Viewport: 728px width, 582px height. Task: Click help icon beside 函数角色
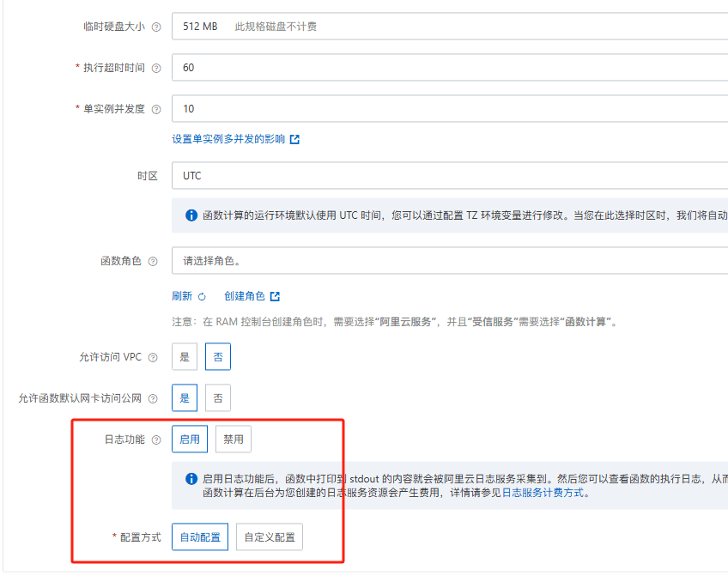[153, 261]
